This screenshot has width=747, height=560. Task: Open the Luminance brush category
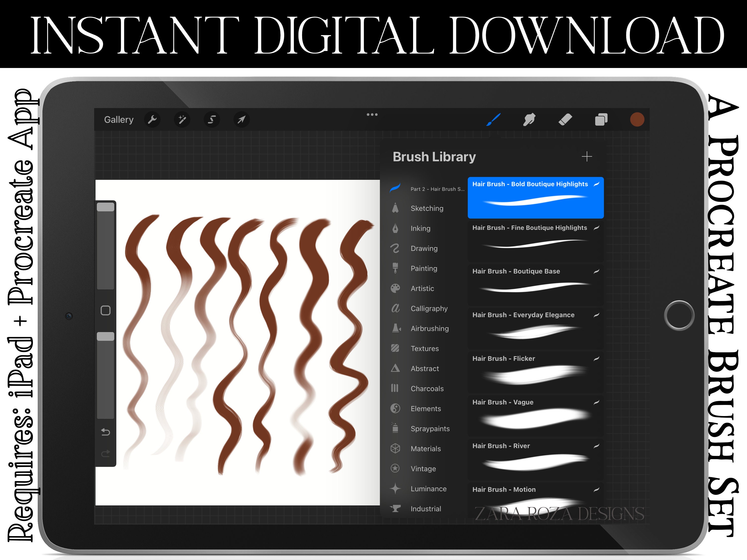click(x=429, y=489)
